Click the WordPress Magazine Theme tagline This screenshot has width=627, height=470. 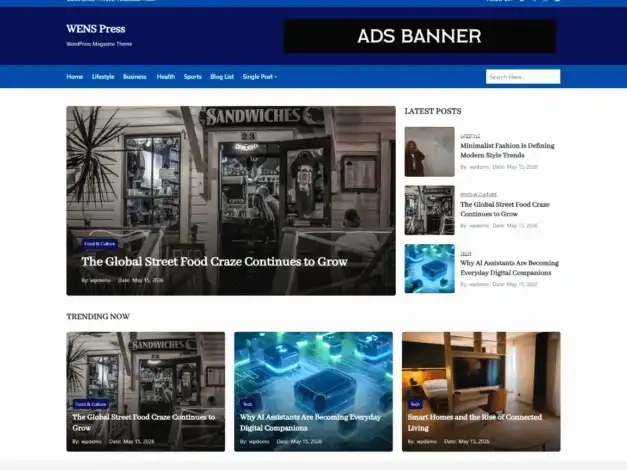click(99, 44)
